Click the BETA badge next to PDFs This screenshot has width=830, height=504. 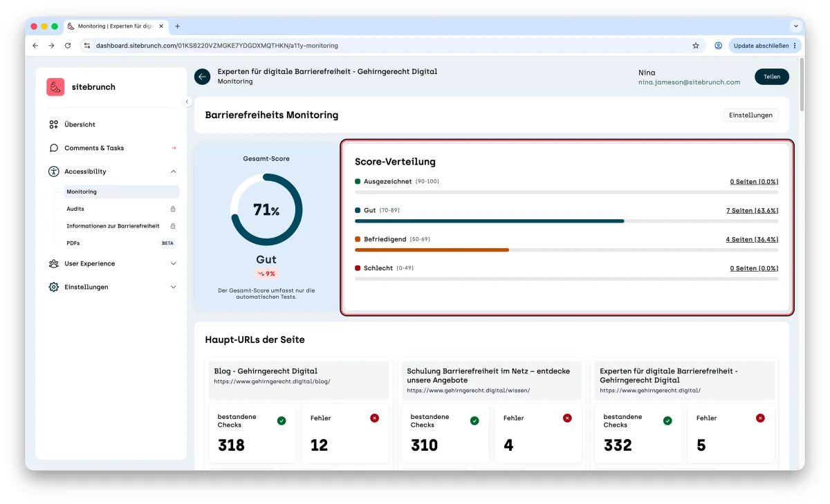tap(167, 243)
